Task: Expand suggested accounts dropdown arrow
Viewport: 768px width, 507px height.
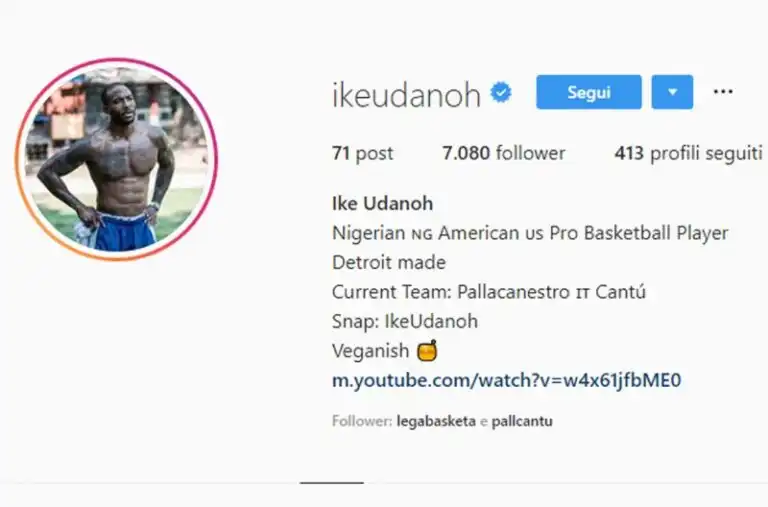Action: tap(672, 92)
